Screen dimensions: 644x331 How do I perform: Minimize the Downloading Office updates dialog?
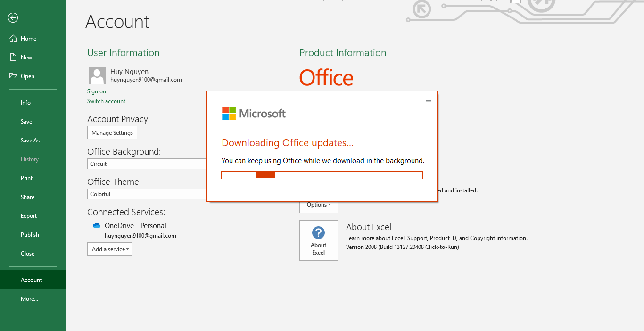429,101
